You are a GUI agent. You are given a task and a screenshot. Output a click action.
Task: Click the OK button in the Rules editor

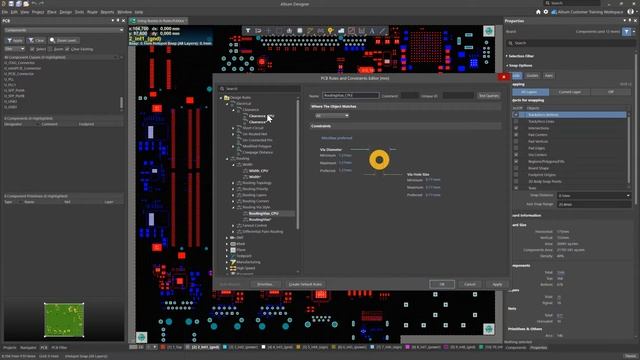pyautogui.click(x=442, y=284)
